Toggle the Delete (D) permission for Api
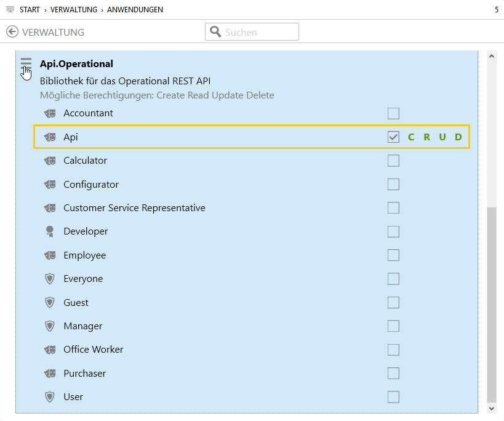 coord(458,137)
